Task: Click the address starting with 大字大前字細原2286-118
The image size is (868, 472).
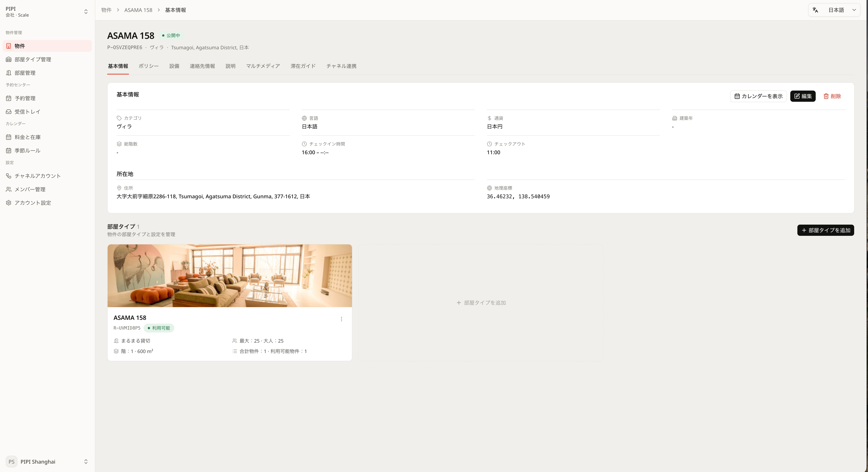Action: coord(213,197)
